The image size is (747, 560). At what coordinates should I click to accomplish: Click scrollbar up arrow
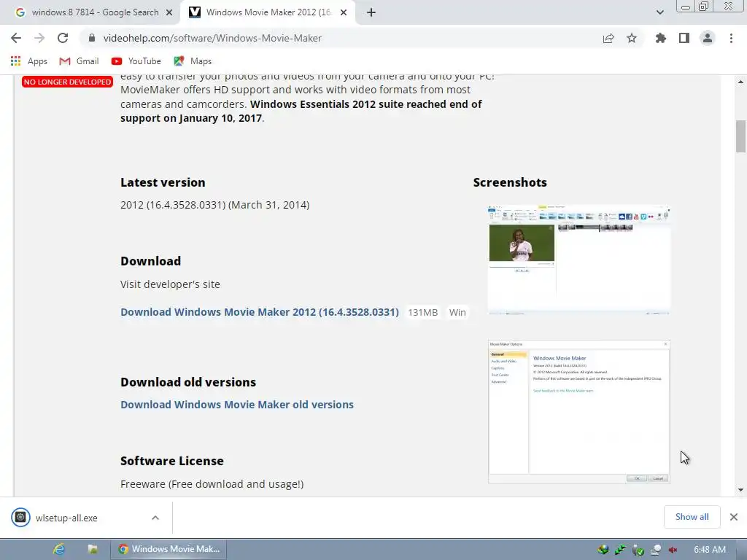741,82
